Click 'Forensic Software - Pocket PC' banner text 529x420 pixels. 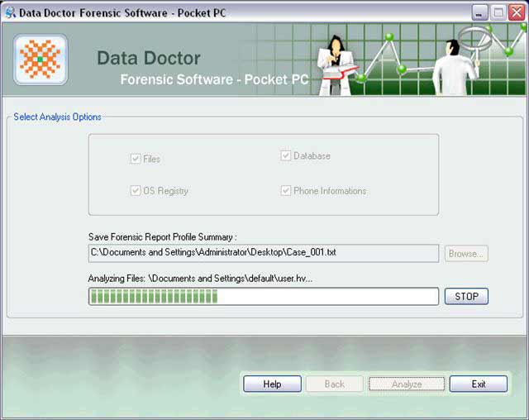tap(214, 79)
